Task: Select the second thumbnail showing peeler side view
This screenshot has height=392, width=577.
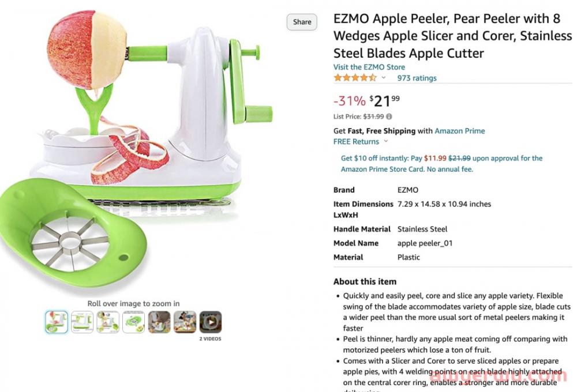Action: (82, 322)
